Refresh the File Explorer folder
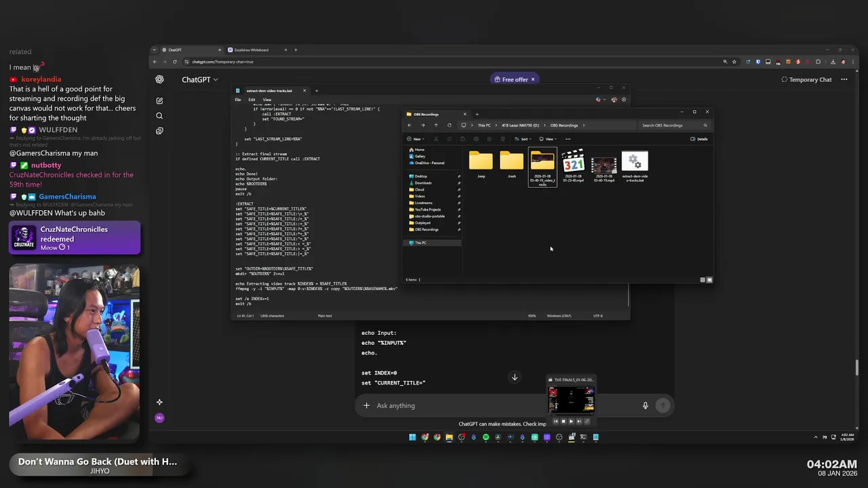Screen dimensions: 868x488 click(x=449, y=125)
